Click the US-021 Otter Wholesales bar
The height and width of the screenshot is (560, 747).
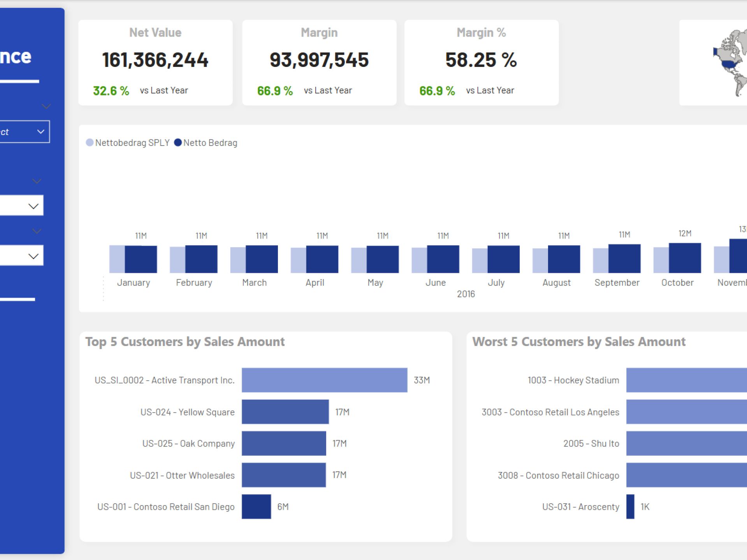[x=283, y=475]
